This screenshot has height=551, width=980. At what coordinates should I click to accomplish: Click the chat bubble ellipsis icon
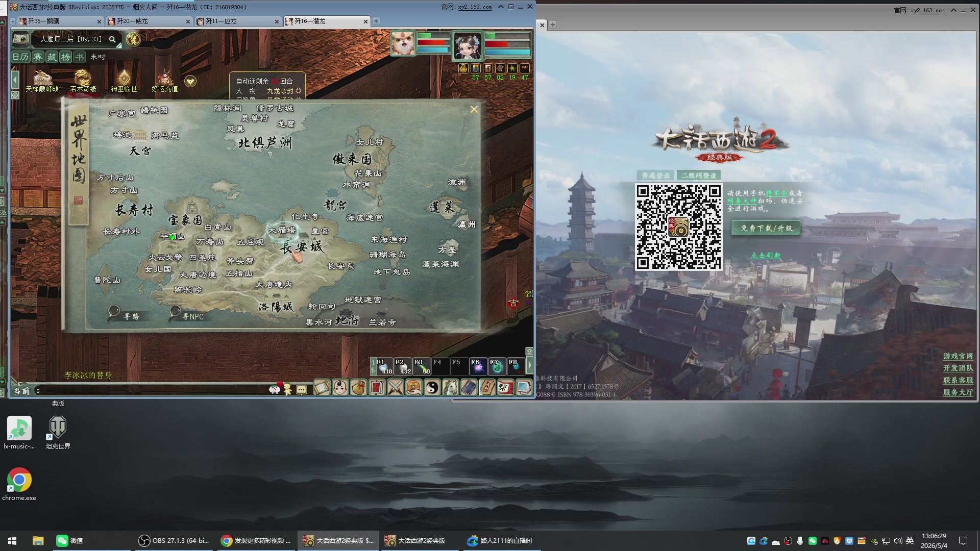pyautogui.click(x=302, y=390)
